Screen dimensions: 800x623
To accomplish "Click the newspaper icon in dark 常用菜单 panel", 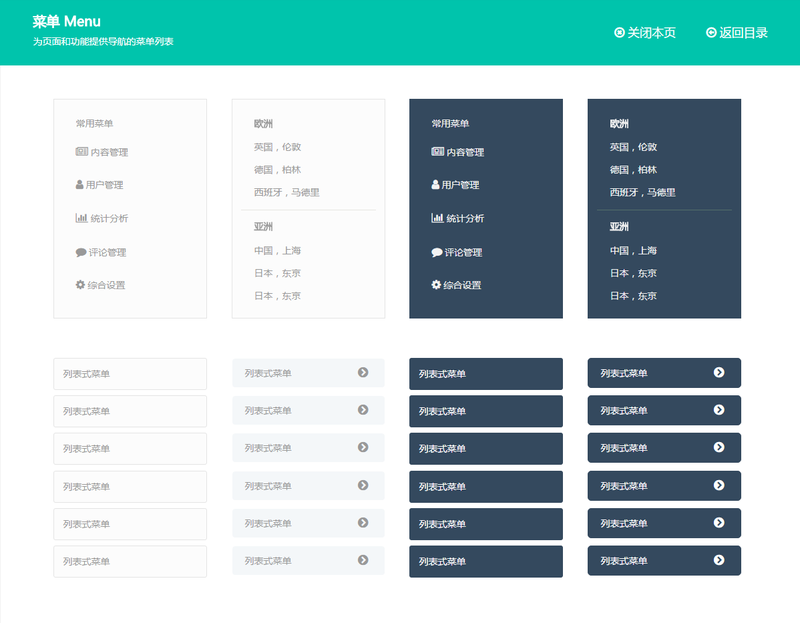I will click(x=437, y=152).
